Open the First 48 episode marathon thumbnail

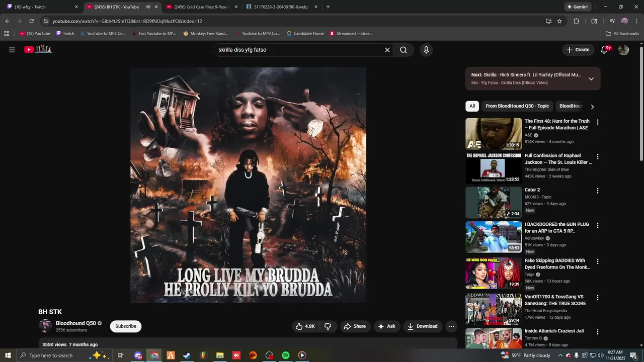[494, 134]
